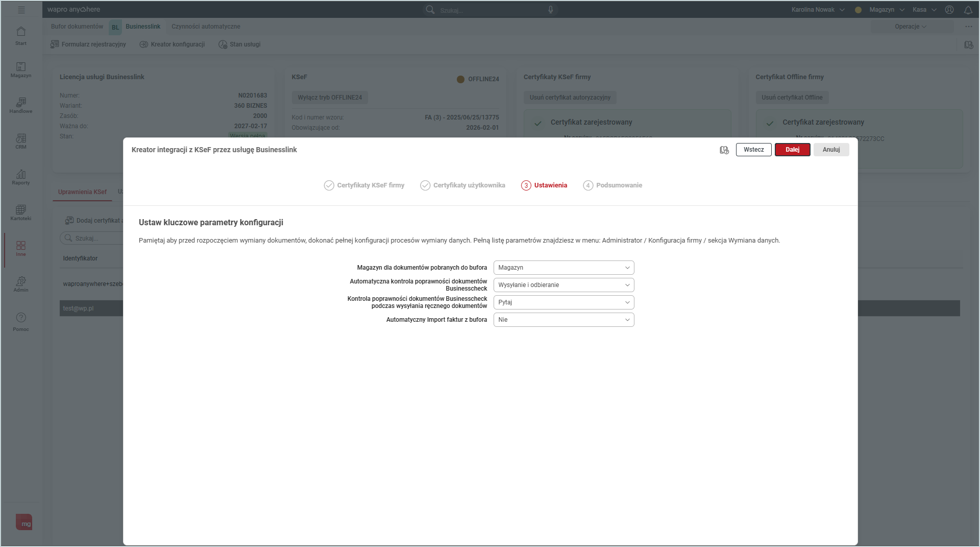The width and height of the screenshot is (980, 547).
Task: Go to Start in sidebar
Action: pos(21,36)
